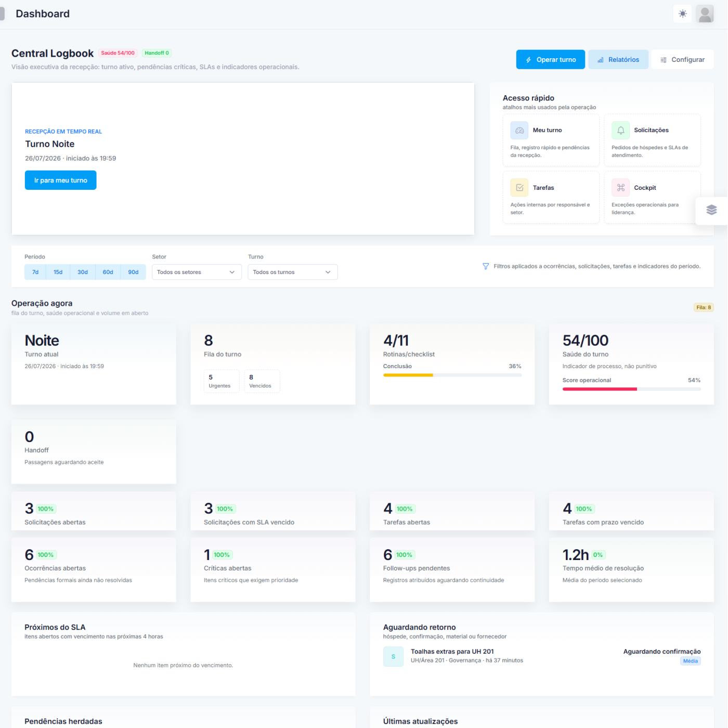Click the chart icon in Relatórios
This screenshot has height=728, width=728.
point(601,60)
